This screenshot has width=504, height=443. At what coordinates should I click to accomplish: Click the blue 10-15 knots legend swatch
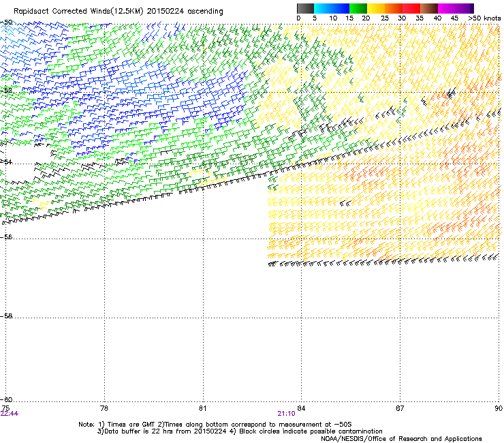[341, 8]
